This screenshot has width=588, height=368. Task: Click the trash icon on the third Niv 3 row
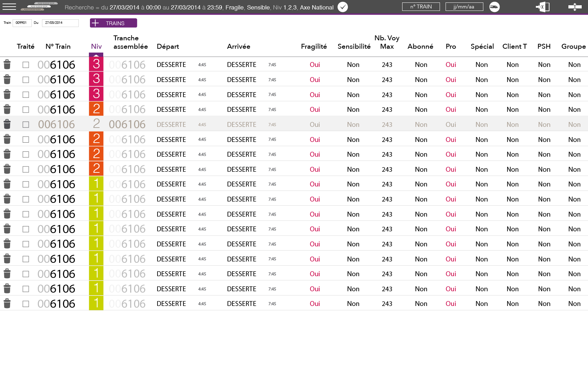[x=7, y=95]
